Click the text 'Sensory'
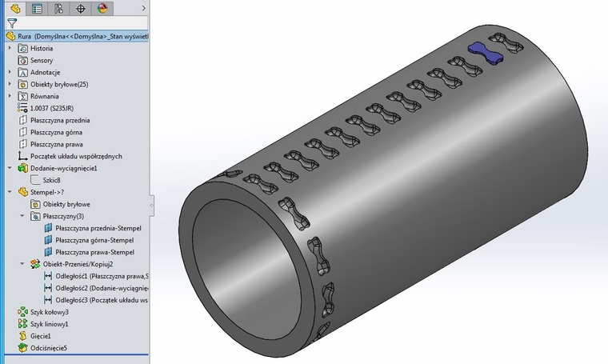 [42, 61]
